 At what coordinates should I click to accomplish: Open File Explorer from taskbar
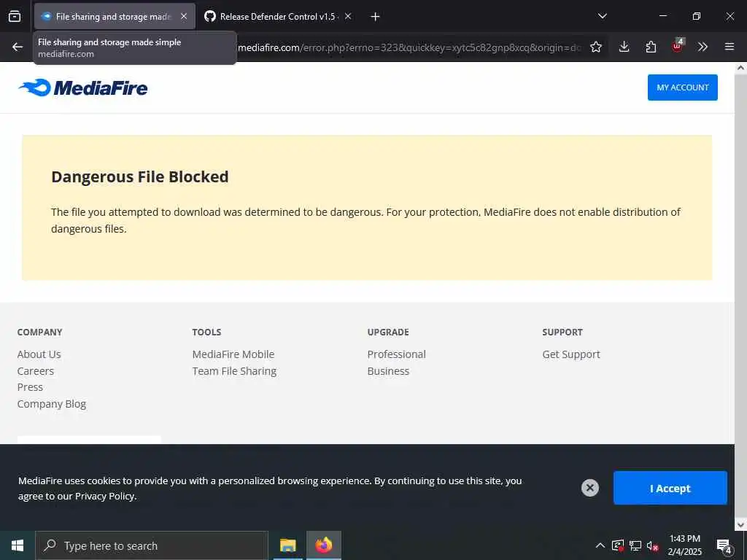point(287,545)
